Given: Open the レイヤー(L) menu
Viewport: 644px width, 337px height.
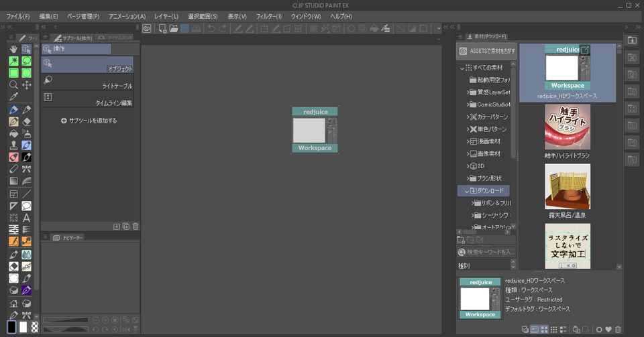Looking at the screenshot, I should coord(166,16).
